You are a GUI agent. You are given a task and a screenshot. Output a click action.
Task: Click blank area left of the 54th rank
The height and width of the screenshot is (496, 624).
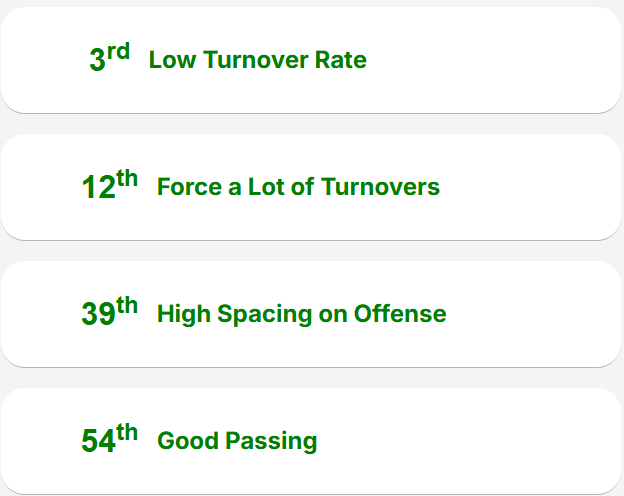point(40,441)
